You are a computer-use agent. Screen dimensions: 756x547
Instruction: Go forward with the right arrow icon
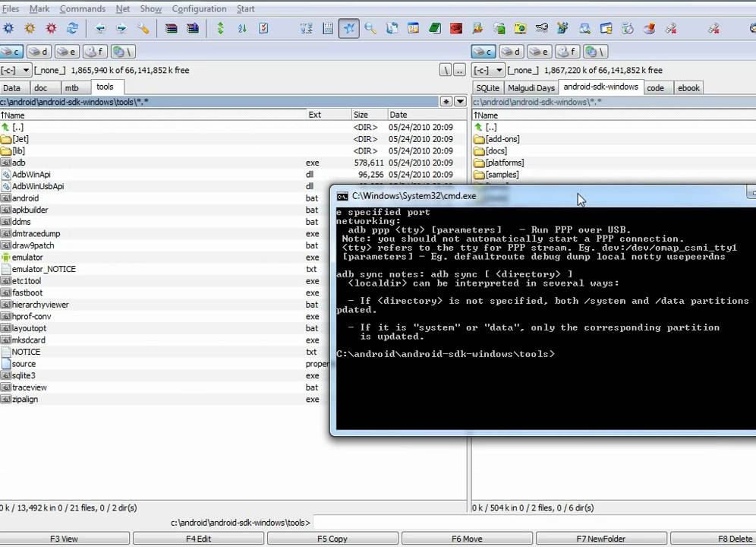(121, 28)
